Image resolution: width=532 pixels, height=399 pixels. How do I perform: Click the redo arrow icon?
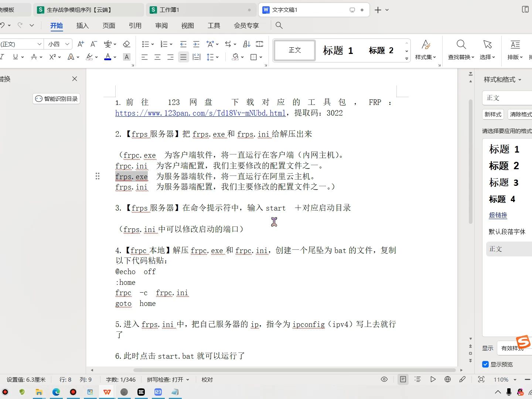20,25
